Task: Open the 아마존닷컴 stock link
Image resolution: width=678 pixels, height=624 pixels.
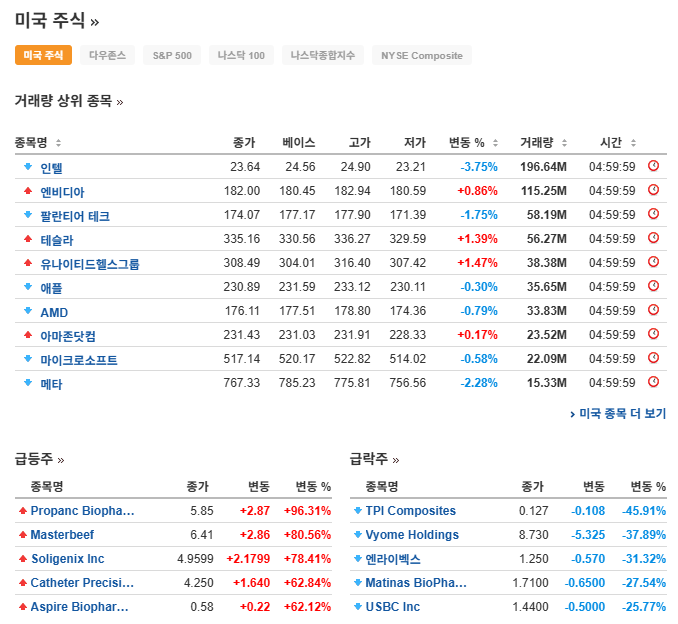Action: click(68, 336)
